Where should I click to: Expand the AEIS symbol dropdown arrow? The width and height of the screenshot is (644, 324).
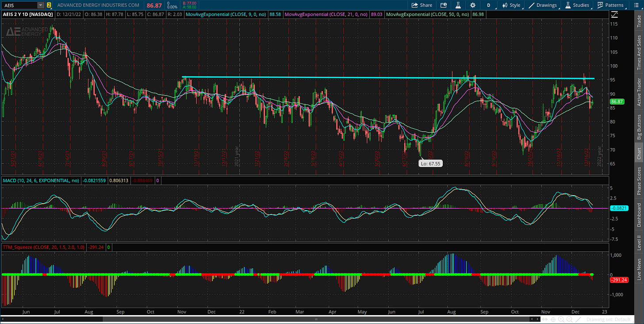point(41,5)
